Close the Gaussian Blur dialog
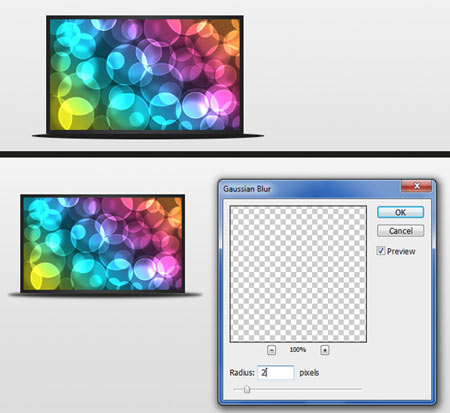450x413 pixels. 417,186
